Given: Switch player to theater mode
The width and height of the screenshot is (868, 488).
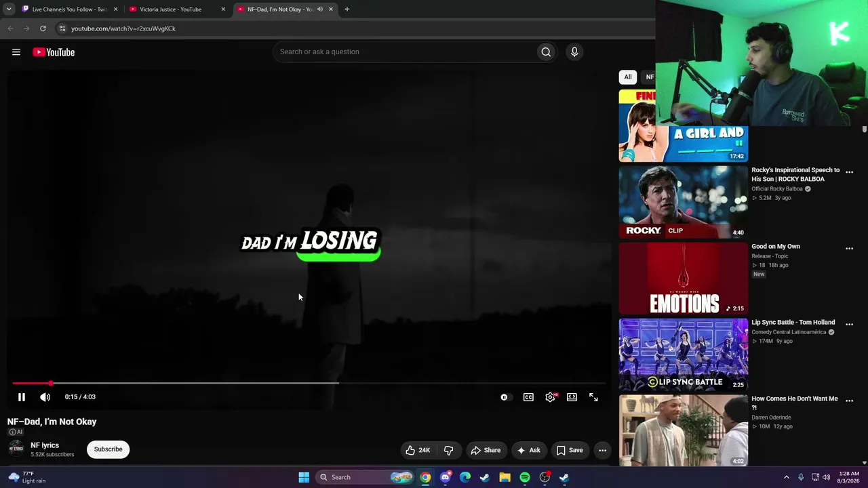Looking at the screenshot, I should pyautogui.click(x=572, y=397).
